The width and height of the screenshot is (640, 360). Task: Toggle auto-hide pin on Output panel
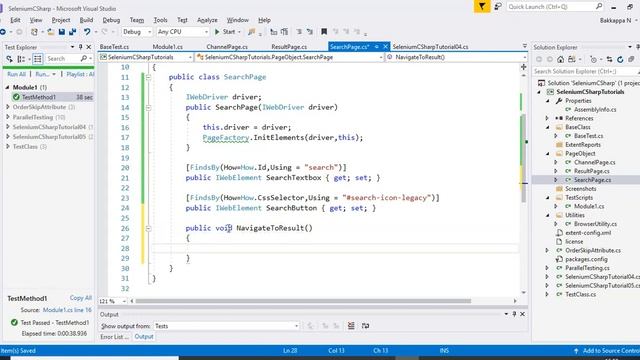[514, 314]
